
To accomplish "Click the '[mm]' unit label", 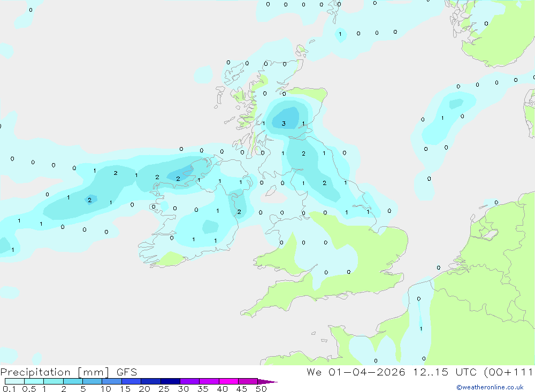I will click(94, 372).
